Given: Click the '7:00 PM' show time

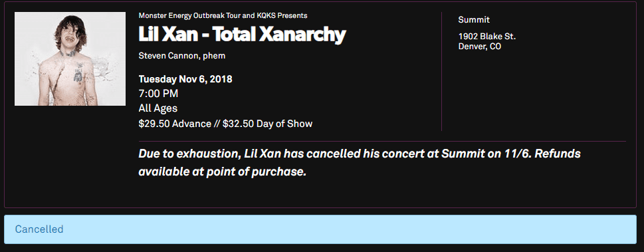Looking at the screenshot, I should pyautogui.click(x=159, y=94).
